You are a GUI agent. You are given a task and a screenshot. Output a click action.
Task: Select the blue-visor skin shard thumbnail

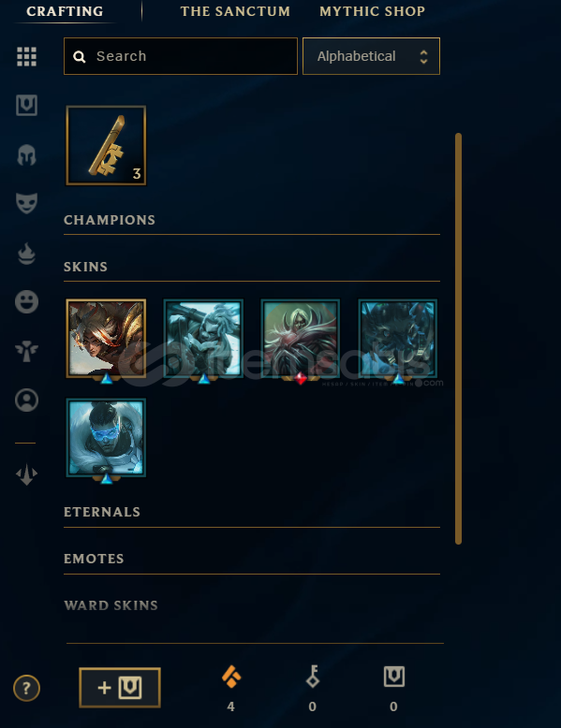click(106, 438)
